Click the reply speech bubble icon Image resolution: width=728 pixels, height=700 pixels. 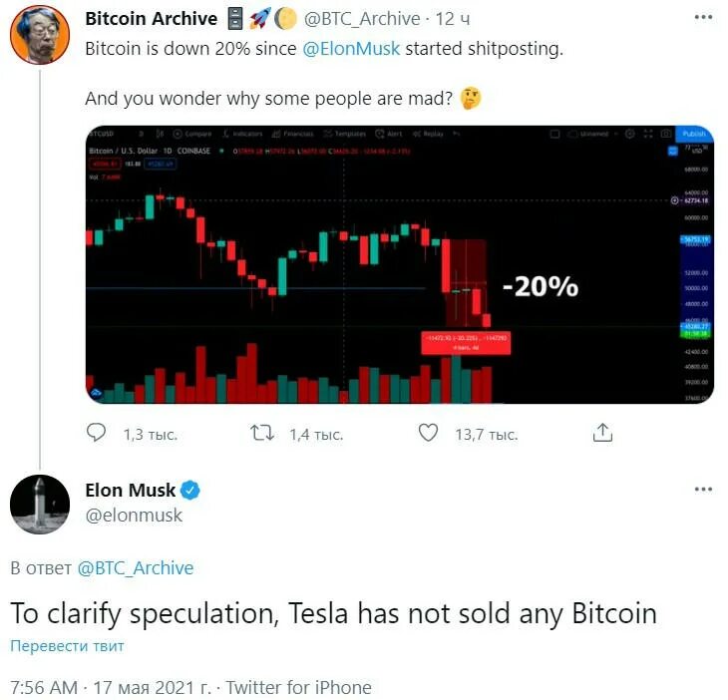tap(97, 434)
